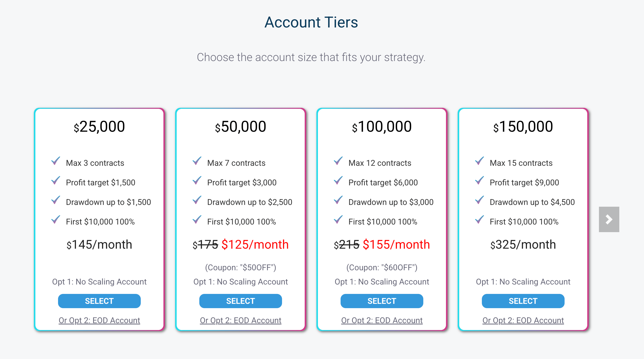Viewport: 644px width, 359px height.
Task: Open EOD Account option for $100,000 tier
Action: click(382, 320)
